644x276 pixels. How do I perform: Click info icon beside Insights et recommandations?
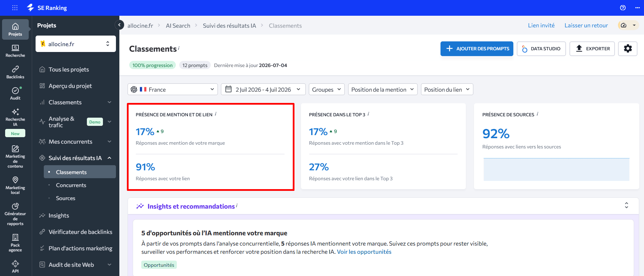tap(237, 206)
